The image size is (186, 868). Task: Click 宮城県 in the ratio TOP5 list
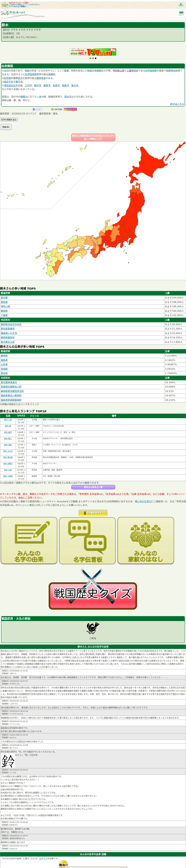click(x=4, y=369)
